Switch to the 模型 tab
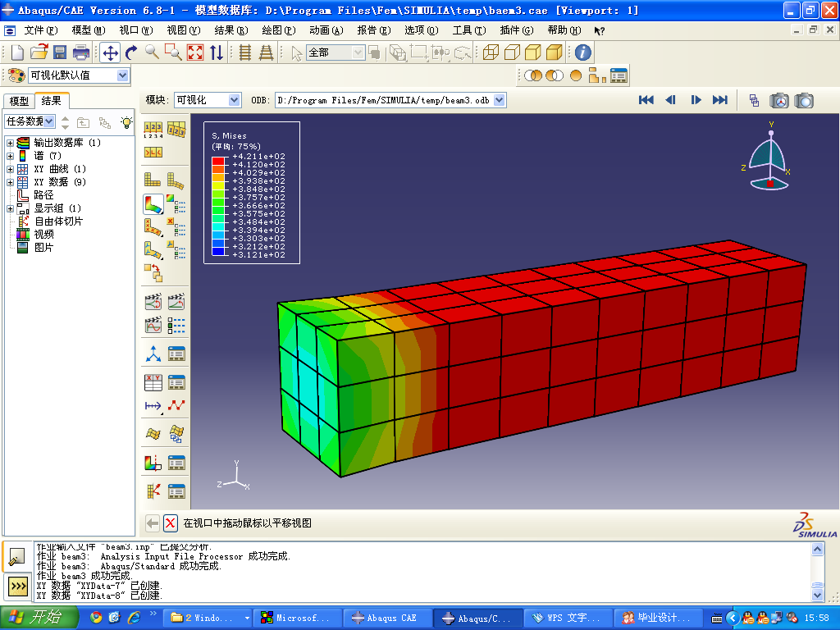This screenshot has width=840, height=630. point(19,101)
